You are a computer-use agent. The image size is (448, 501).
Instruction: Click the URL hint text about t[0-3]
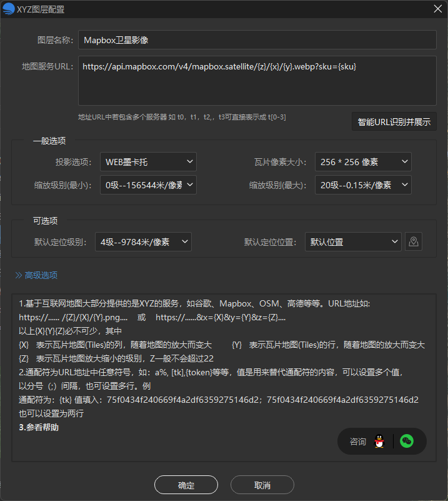coord(182,117)
